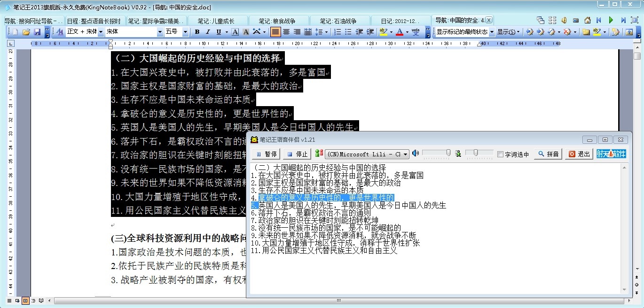Start playback with green play arrow

pos(611,20)
